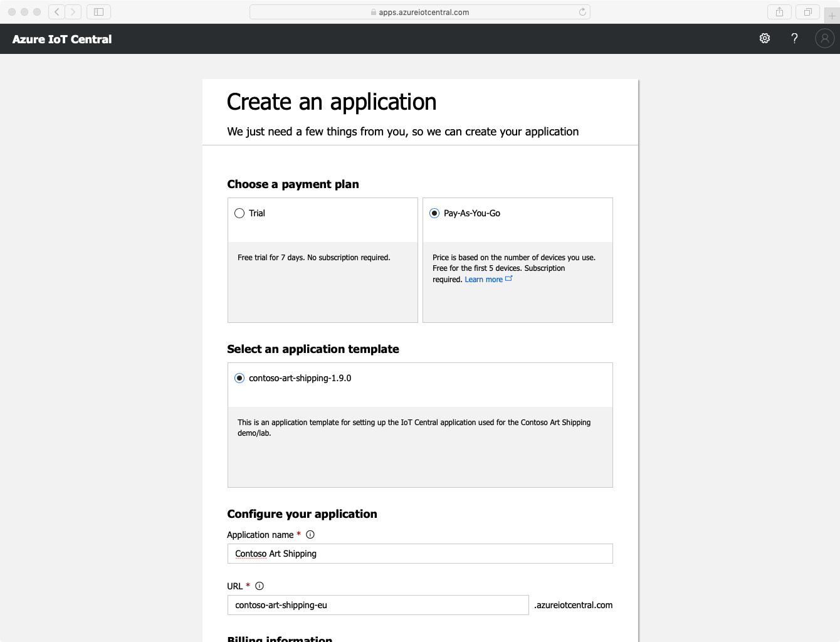Click the Application name text field
Image resolution: width=840 pixels, height=642 pixels.
tap(420, 554)
